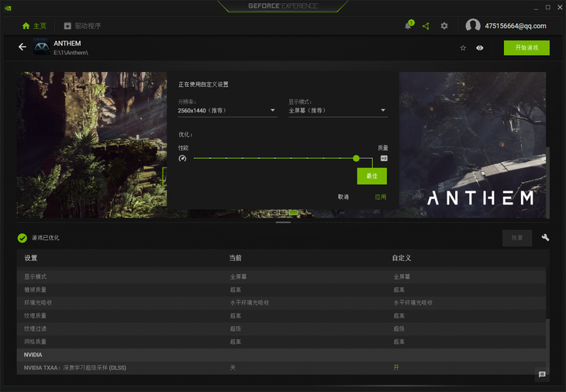
Task: Click the left forest screenshot
Action: click(x=91, y=144)
